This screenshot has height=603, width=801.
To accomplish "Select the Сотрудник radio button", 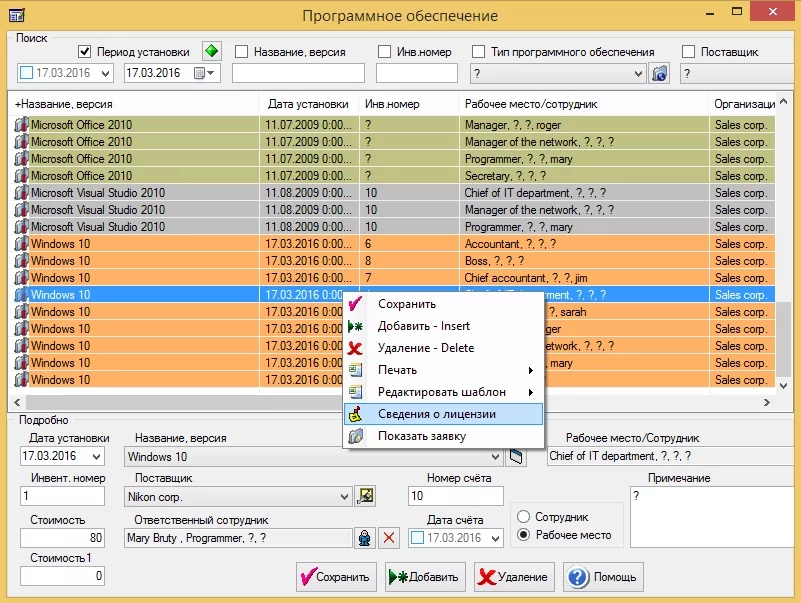I will tap(523, 517).
